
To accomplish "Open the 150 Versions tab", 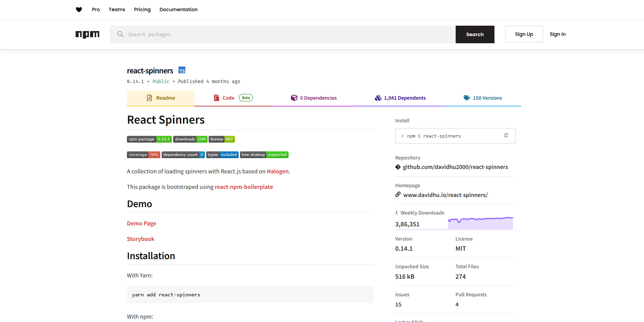I will click(x=483, y=98).
